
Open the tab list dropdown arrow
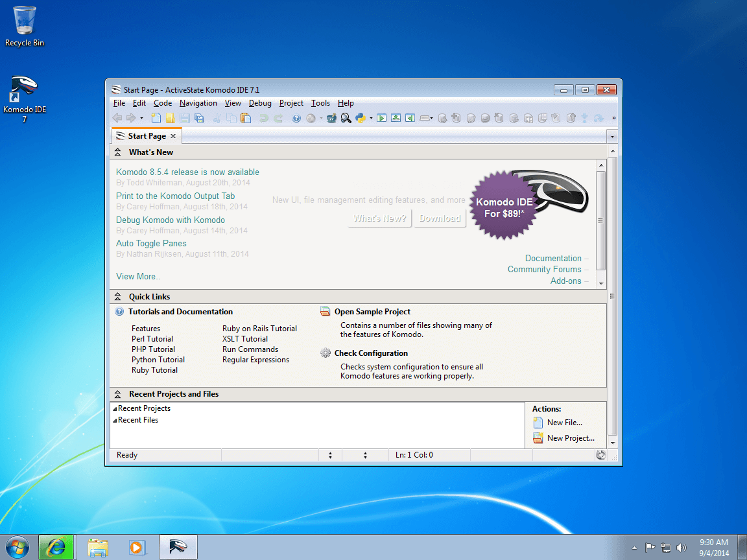tap(613, 137)
